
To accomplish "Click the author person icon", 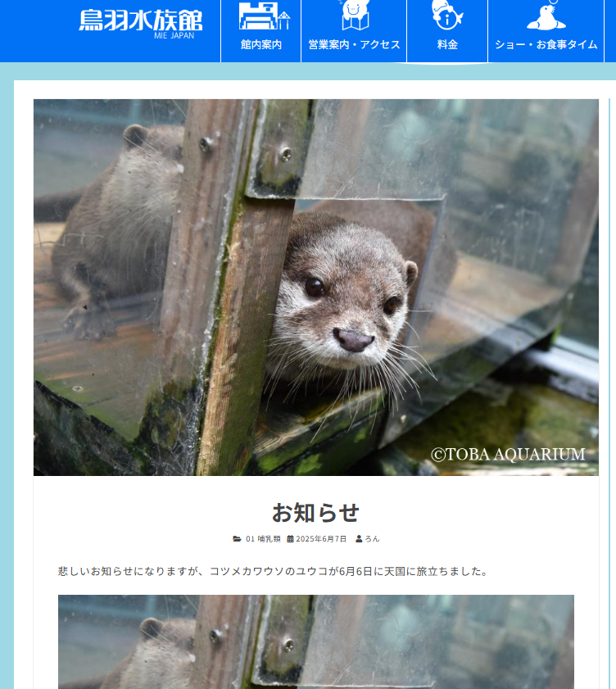I will click(359, 539).
